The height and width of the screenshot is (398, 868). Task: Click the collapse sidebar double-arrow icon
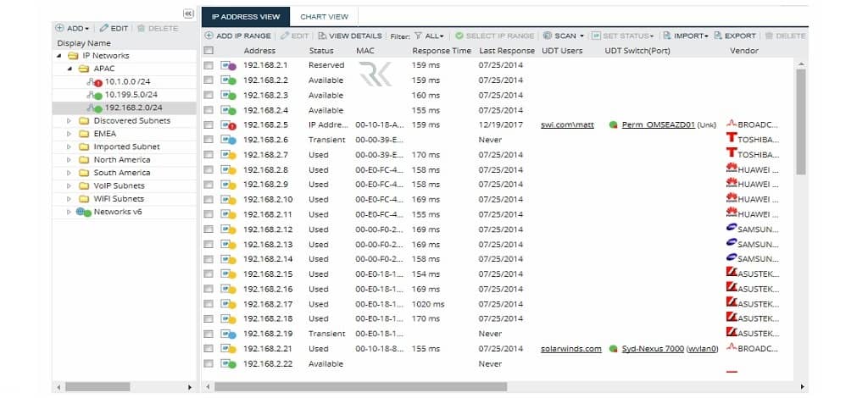click(188, 14)
